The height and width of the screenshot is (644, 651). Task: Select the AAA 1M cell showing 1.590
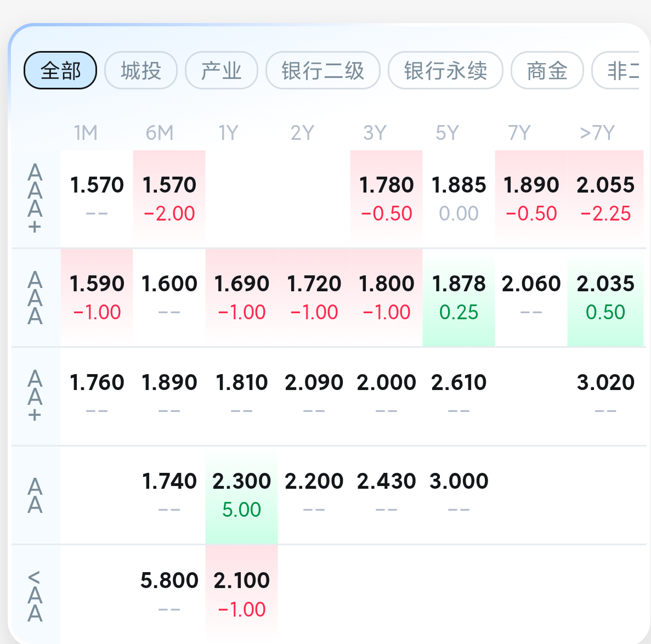tap(97, 297)
